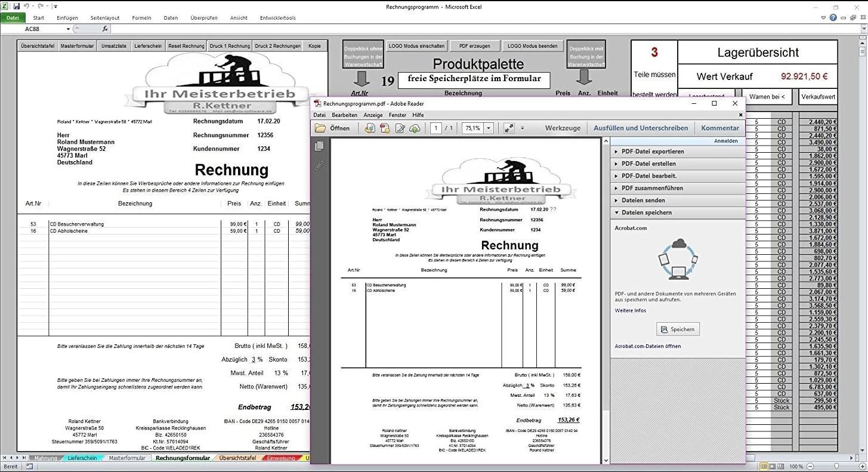Click the sign document pen icon
Screen dimensions: 868x472
pyautogui.click(x=400, y=128)
